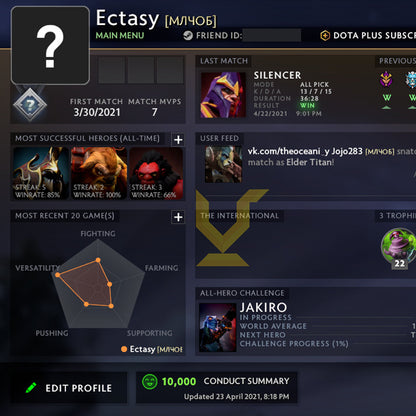Click the first empty featured hero slot
Screen dimensions: 416x416
111,70
